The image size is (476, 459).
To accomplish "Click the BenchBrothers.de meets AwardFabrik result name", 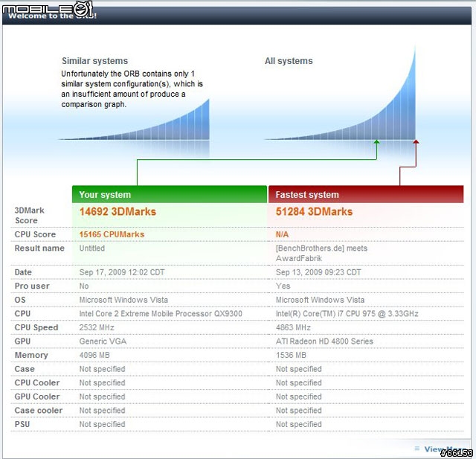I will pos(321,253).
